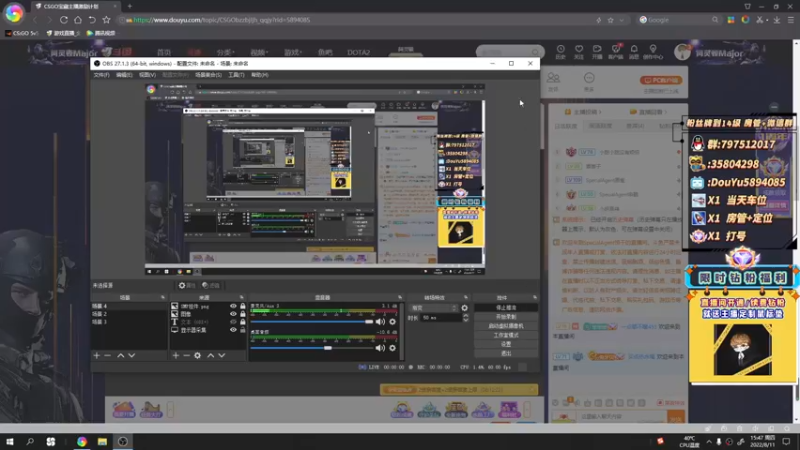Click 启动虚拟摄像机 button

(x=506, y=326)
